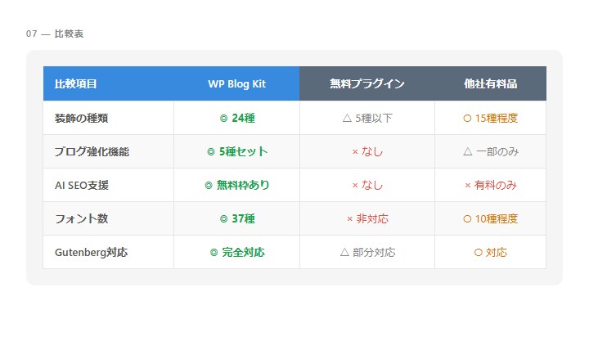Screen dimensions: 589x364
Task: Click the '× 非対応' cell
Action: [x=367, y=218]
